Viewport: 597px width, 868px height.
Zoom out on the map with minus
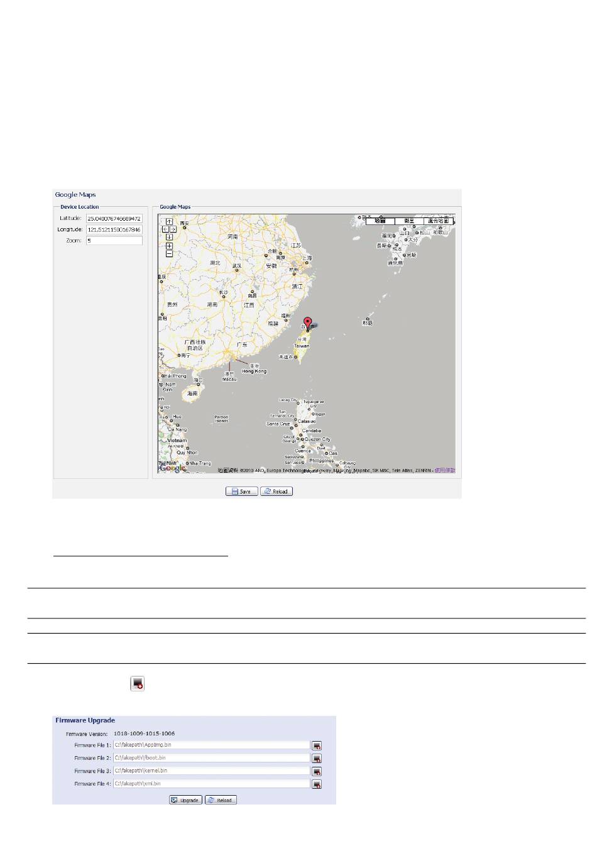(169, 254)
